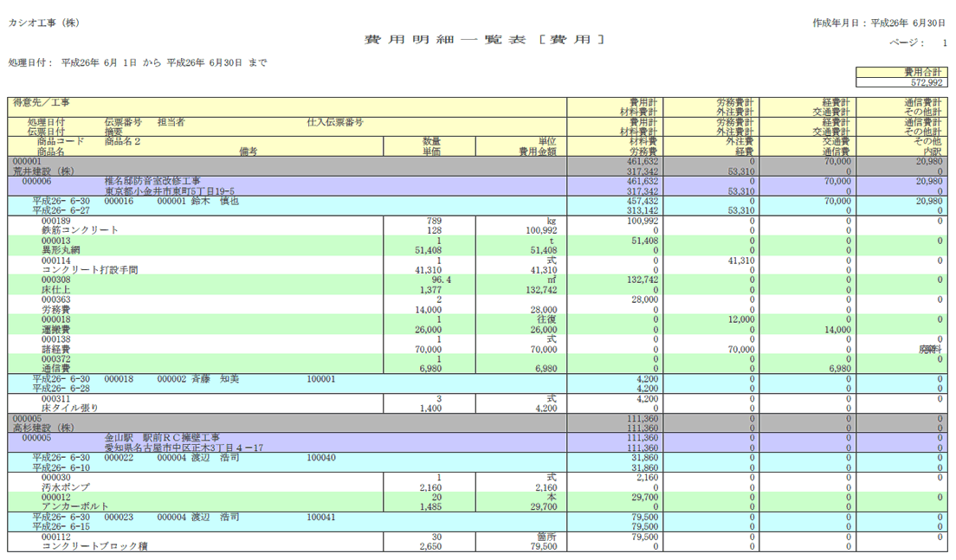Select project 椎名邸防音室改修工事
Viewport: 956px width, 560px height.
tap(152, 181)
